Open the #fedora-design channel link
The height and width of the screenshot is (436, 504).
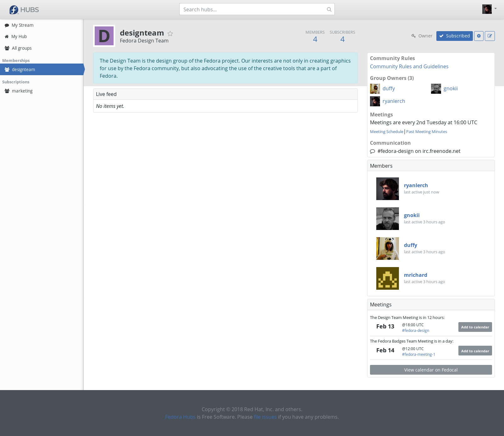(416, 331)
